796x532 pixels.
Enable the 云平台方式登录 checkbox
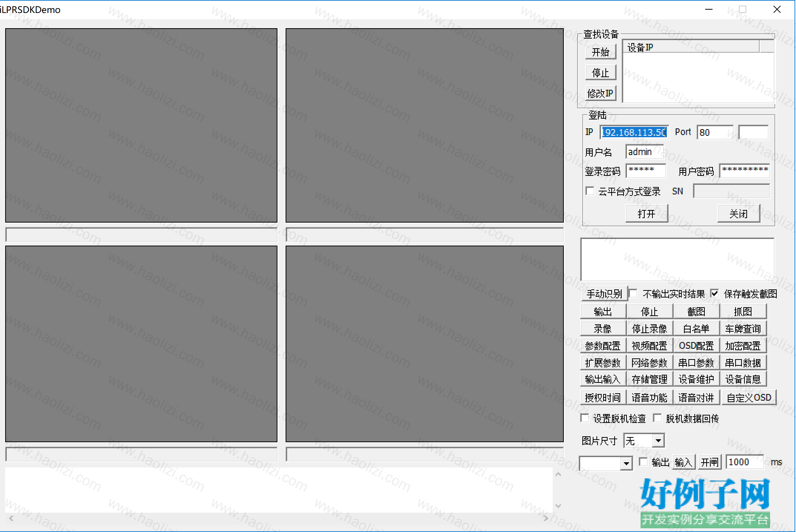tap(589, 191)
